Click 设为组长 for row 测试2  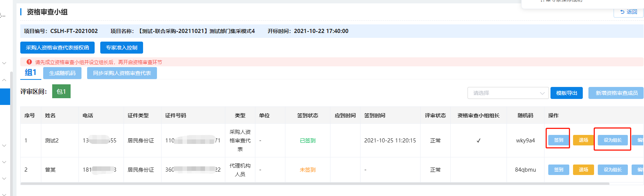(x=612, y=140)
